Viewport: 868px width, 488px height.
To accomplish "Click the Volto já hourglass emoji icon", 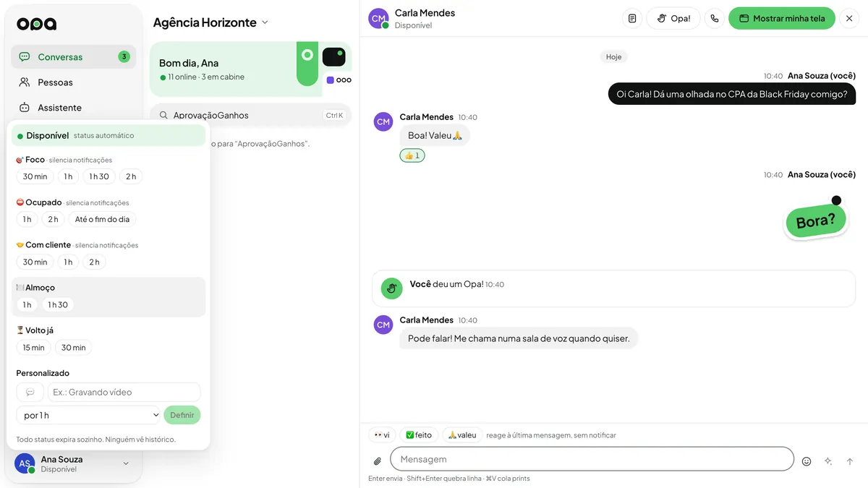I will pos(20,330).
